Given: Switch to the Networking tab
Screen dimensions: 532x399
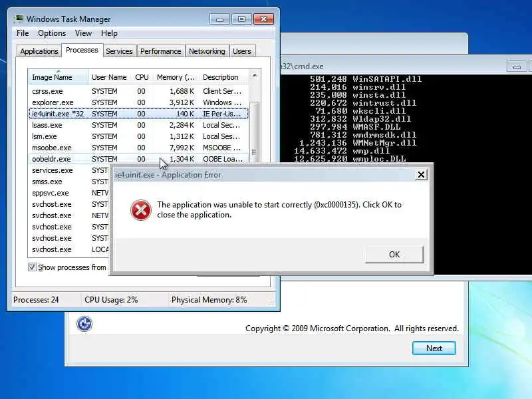Looking at the screenshot, I should click(207, 51).
